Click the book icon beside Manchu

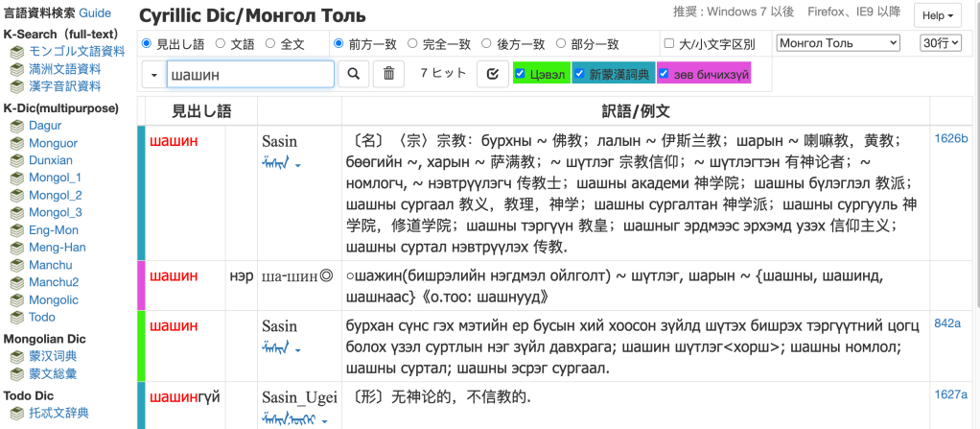coord(17,266)
